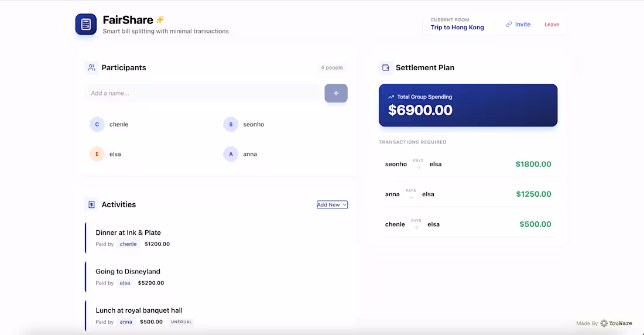This screenshot has height=335, width=644.
Task: Click the Participants people icon
Action: 91,67
